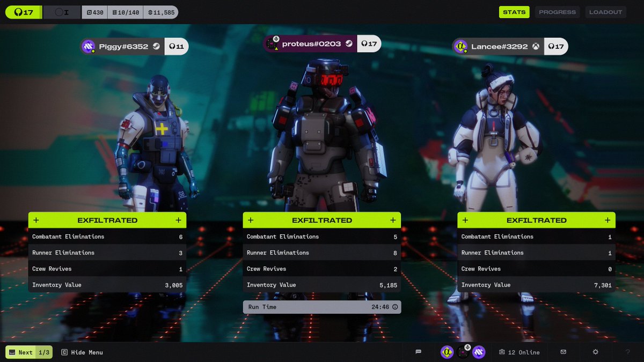Click proteus's Runner Eliminations value 8
The width and height of the screenshot is (644, 362).
(x=396, y=253)
